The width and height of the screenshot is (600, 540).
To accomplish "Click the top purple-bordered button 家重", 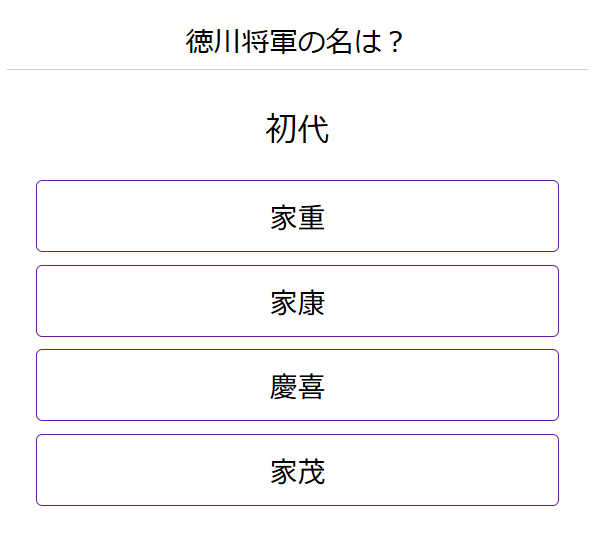I will click(297, 216).
